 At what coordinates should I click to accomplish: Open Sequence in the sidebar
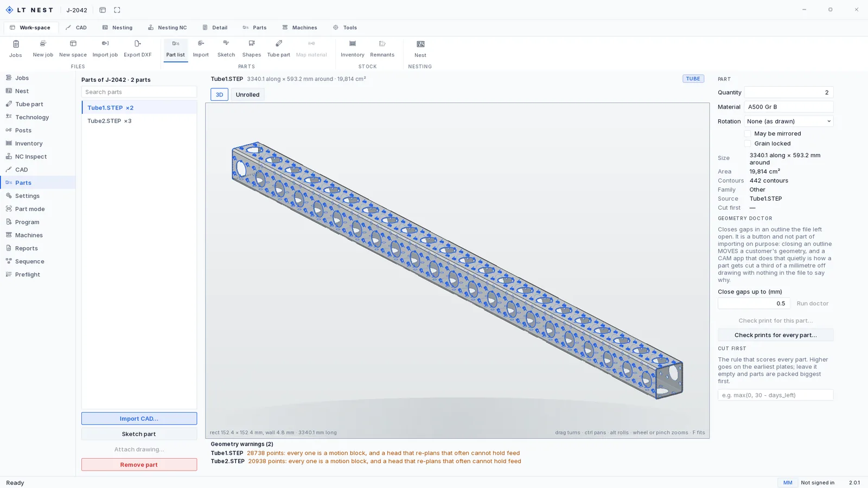(38, 261)
